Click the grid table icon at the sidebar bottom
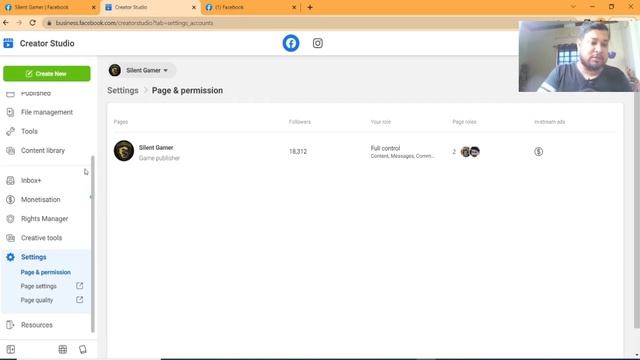640x360 pixels. 62,349
